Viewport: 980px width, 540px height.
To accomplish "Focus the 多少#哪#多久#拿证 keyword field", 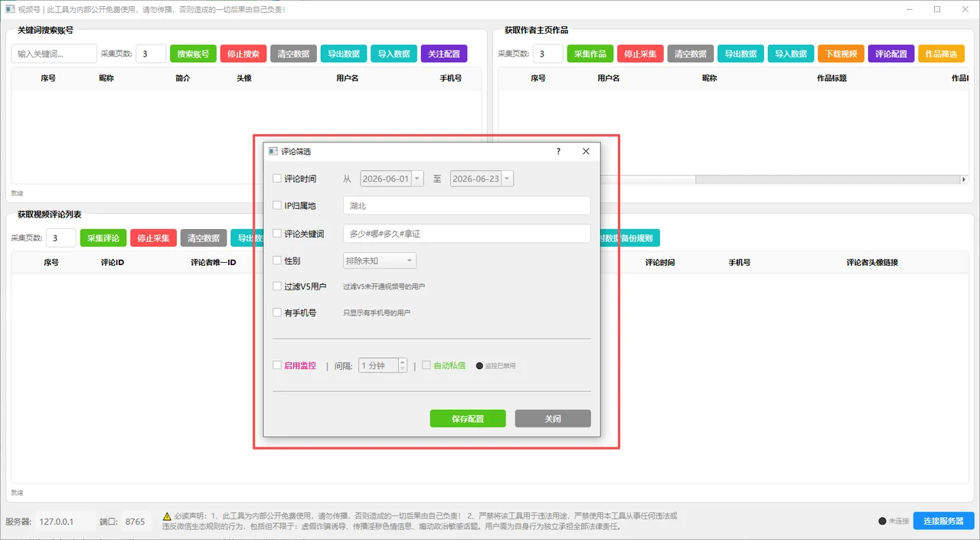I will point(467,234).
